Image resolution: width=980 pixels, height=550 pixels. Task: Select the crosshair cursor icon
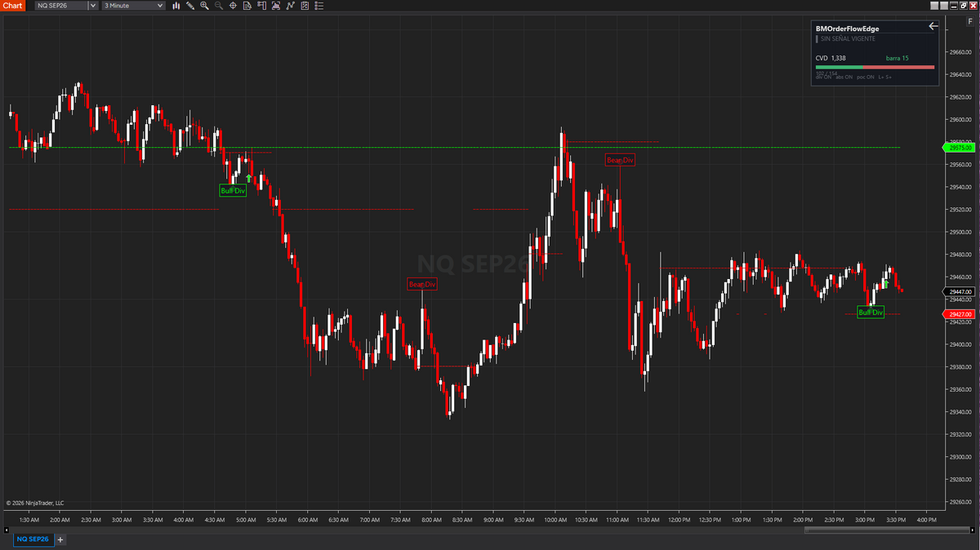(233, 6)
